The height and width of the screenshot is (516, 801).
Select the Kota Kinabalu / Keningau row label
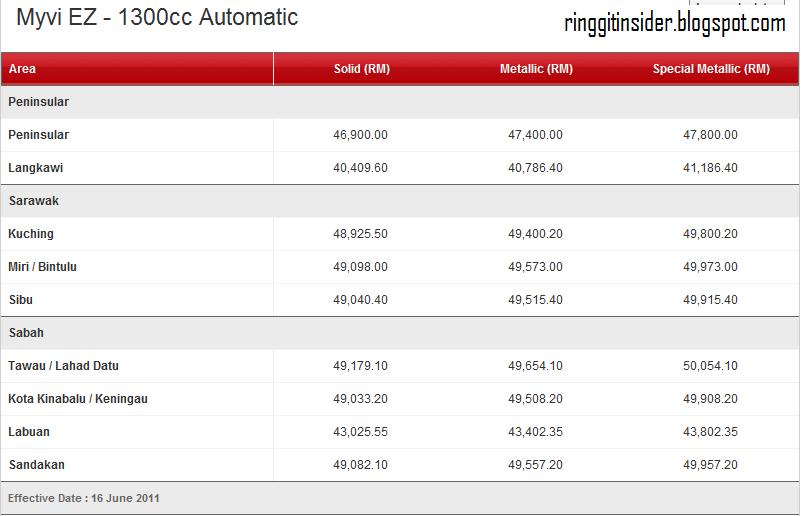pos(78,399)
